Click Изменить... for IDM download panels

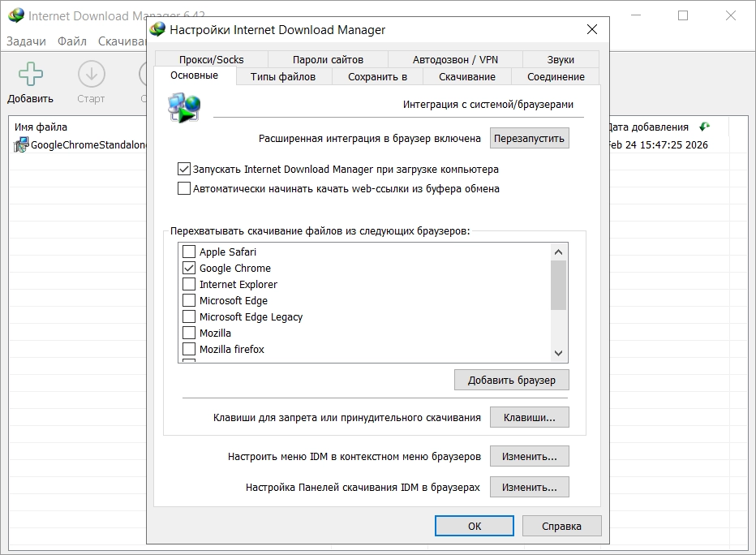(530, 487)
